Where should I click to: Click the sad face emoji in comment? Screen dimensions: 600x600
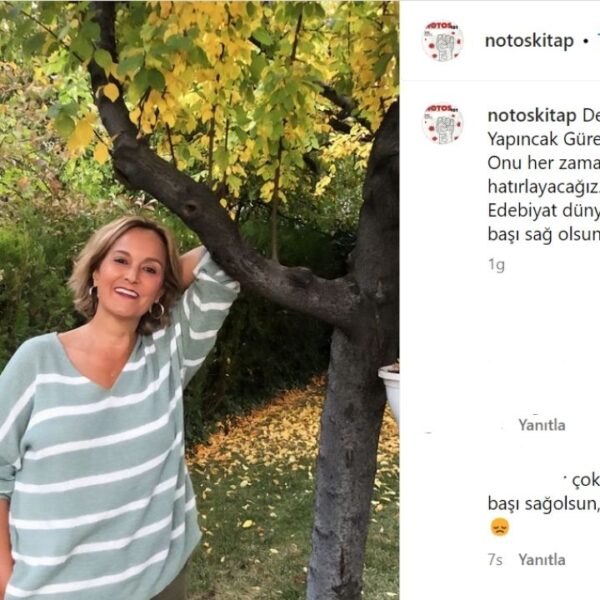coord(500,527)
